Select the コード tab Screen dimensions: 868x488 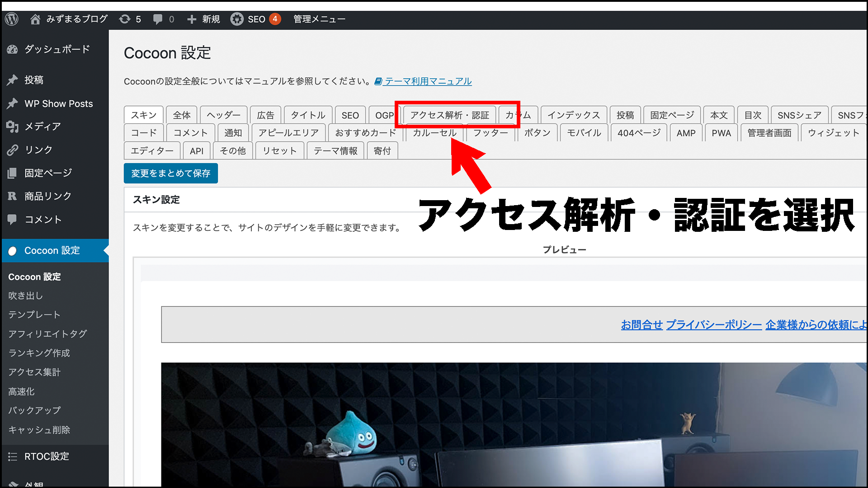[x=144, y=133]
